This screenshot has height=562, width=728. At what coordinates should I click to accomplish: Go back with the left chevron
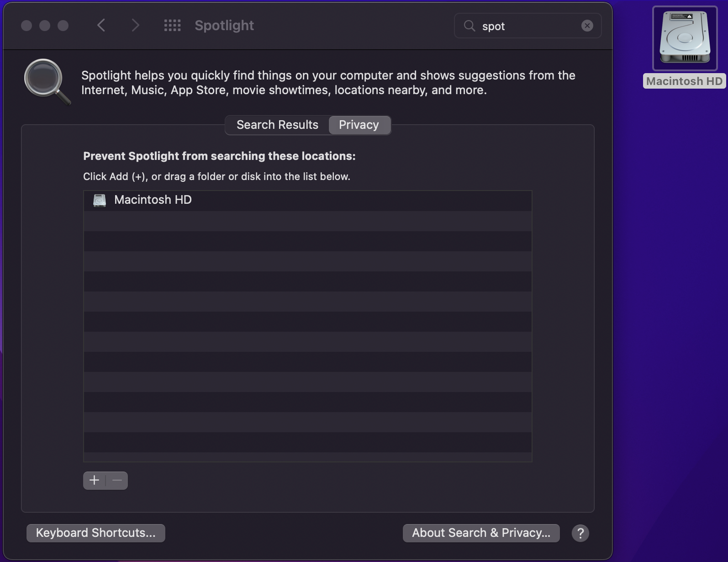click(101, 26)
